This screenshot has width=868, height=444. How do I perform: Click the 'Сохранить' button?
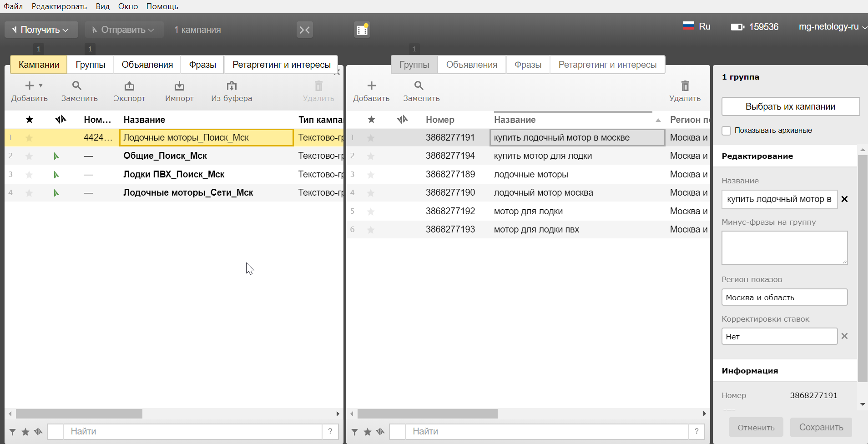[821, 427]
